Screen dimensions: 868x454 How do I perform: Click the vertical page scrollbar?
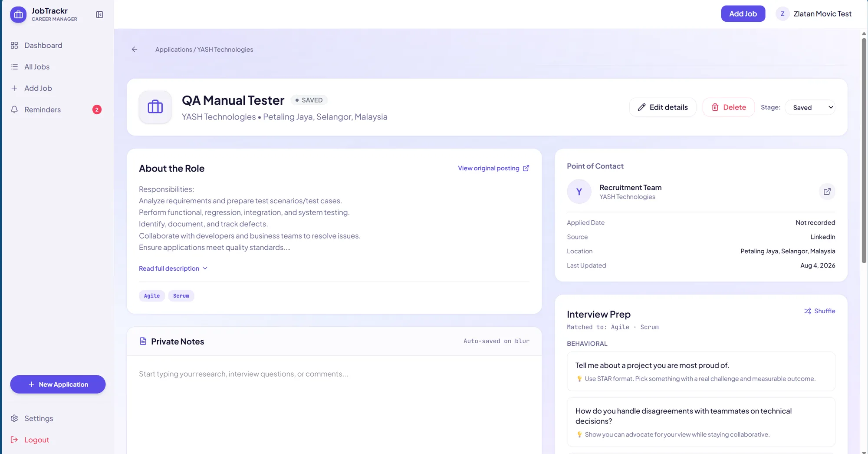(864, 150)
